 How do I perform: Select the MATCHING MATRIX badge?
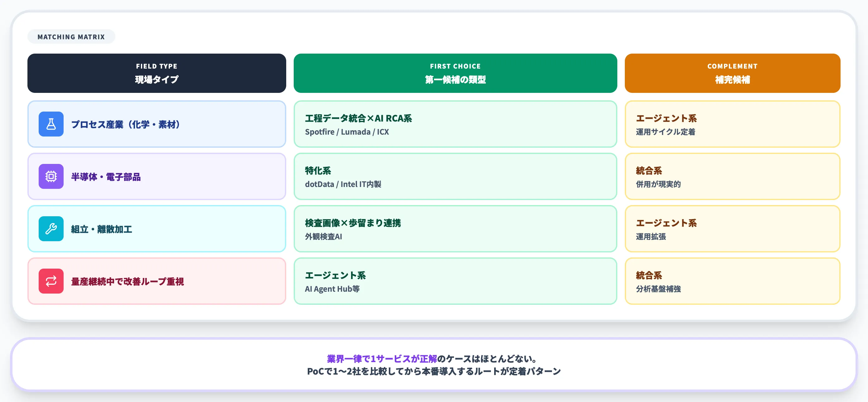pos(71,37)
